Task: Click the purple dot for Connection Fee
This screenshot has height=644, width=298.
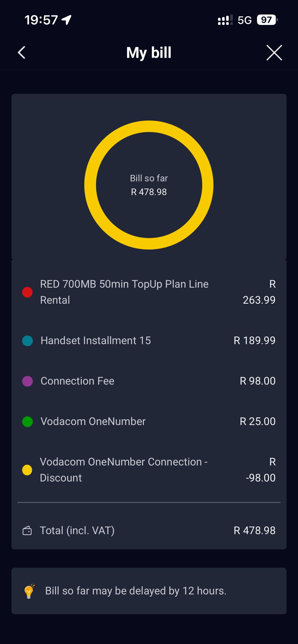Action: pos(28,381)
